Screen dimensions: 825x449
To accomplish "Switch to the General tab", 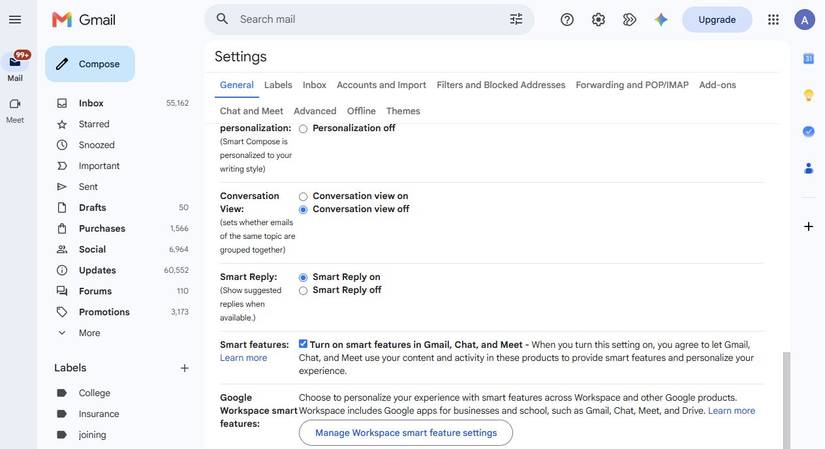I will (237, 85).
